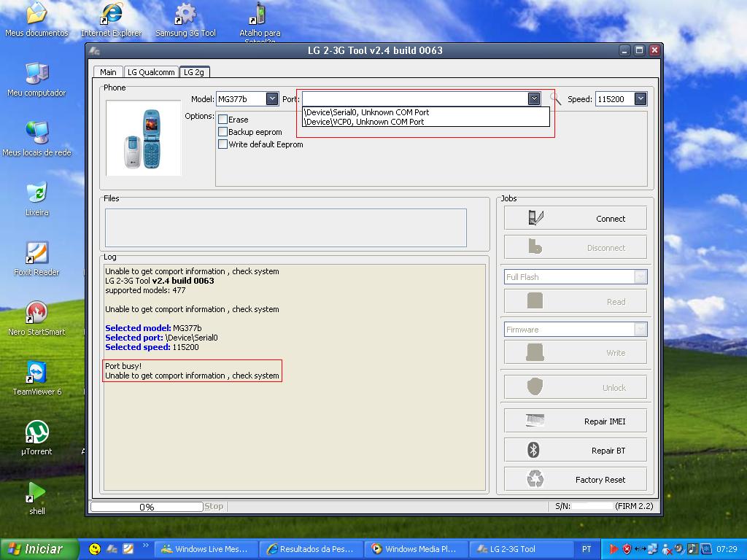Viewport: 747px width, 560px height.
Task: Enable the Erase option checkbox
Action: tap(222, 120)
